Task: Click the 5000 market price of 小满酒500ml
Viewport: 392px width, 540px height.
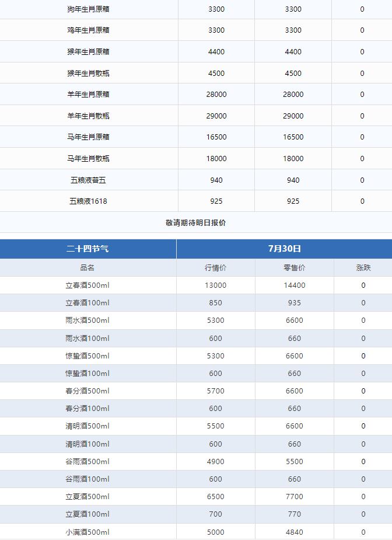Action: pyautogui.click(x=215, y=532)
